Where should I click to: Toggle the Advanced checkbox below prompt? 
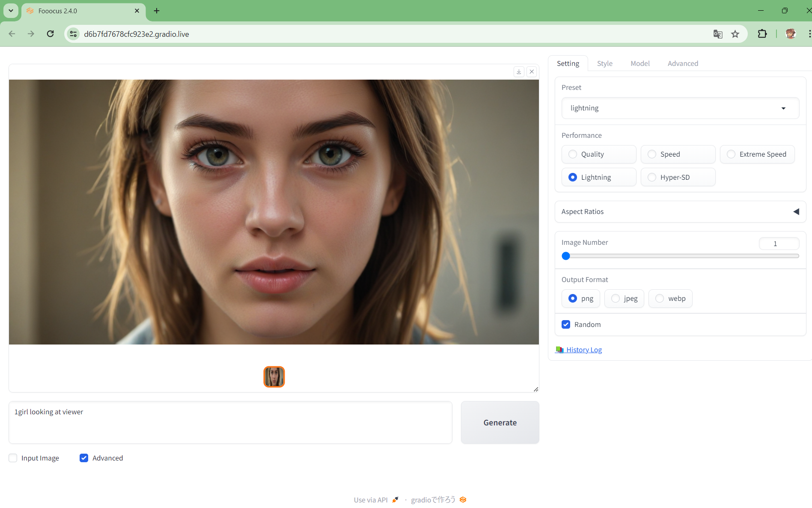click(84, 458)
